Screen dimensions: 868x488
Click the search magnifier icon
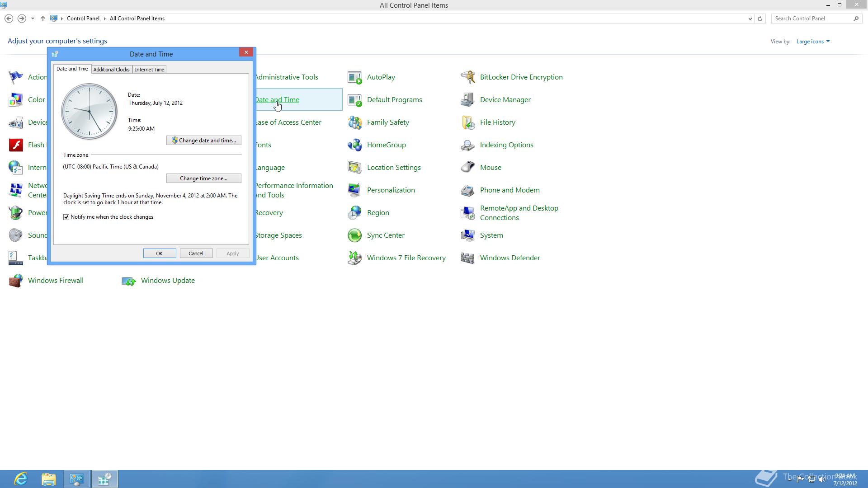856,19
